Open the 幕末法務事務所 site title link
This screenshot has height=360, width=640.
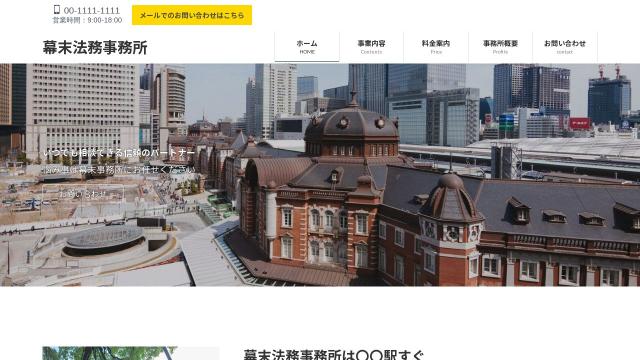pos(95,48)
